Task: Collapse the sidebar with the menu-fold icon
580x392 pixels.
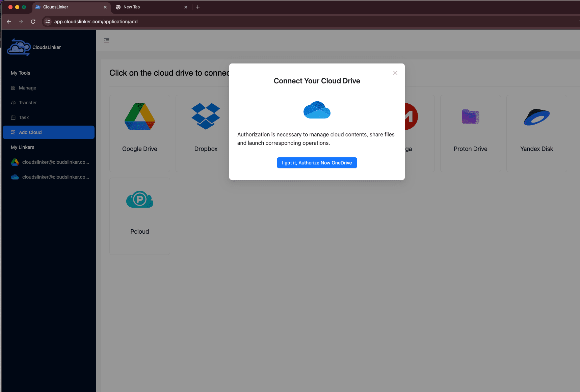Action: (x=107, y=40)
